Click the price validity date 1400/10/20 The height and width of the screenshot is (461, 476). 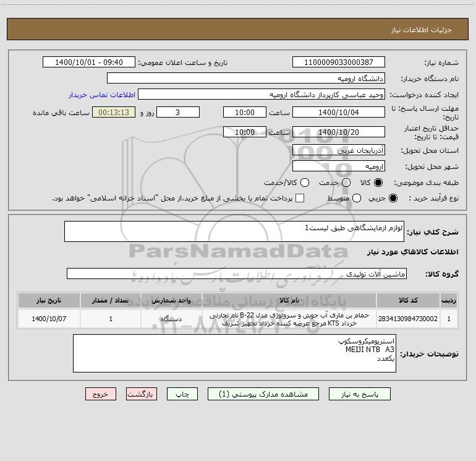pyautogui.click(x=339, y=132)
